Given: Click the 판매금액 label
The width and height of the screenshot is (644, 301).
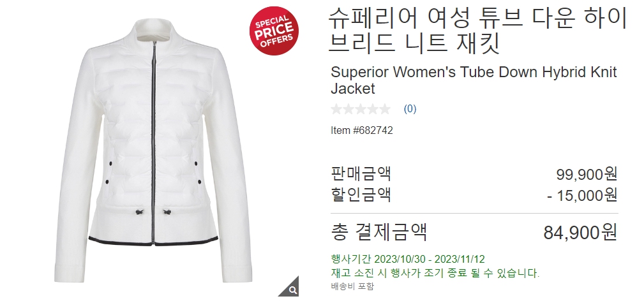Looking at the screenshot, I should pos(361,173).
